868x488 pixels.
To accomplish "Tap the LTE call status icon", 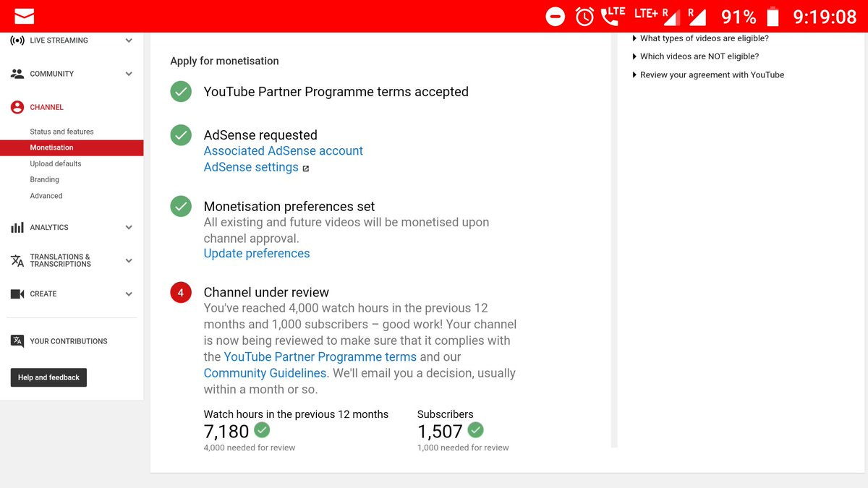I will click(613, 15).
